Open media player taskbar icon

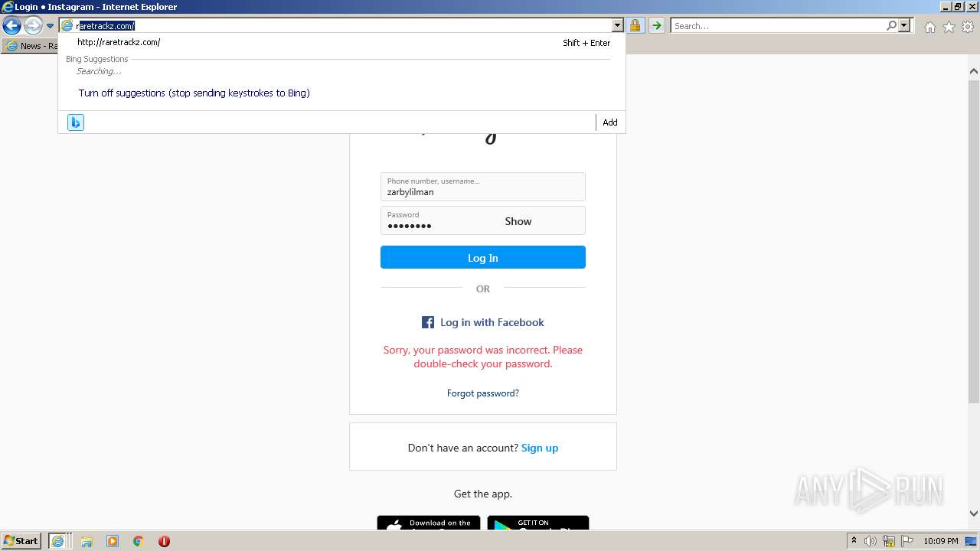113,541
